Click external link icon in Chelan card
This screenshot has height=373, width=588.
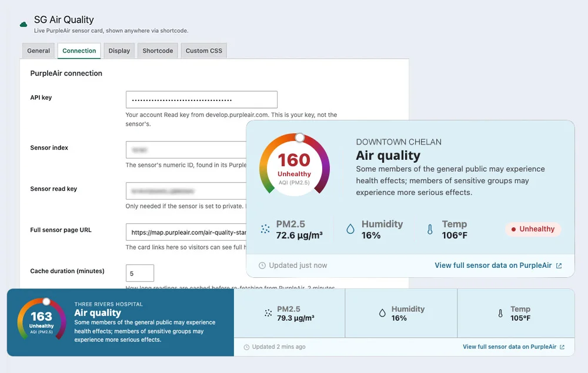pos(559,266)
